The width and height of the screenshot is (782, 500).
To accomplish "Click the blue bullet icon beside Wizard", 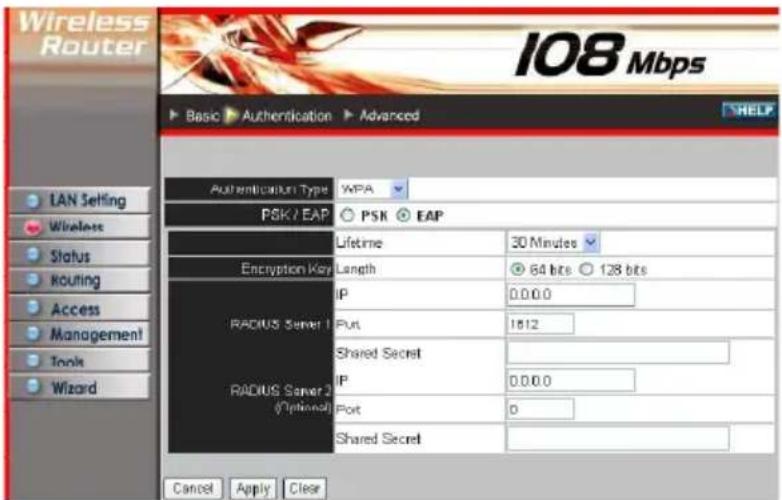I will coord(33,386).
